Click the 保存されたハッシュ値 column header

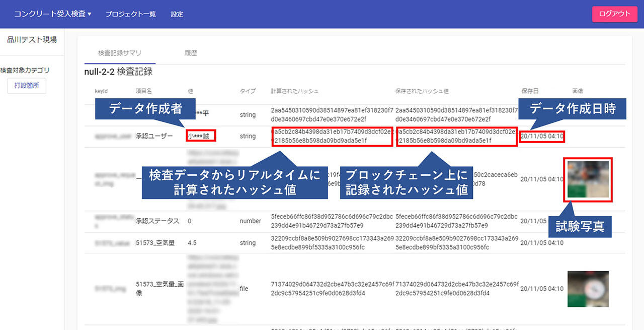pyautogui.click(x=422, y=91)
